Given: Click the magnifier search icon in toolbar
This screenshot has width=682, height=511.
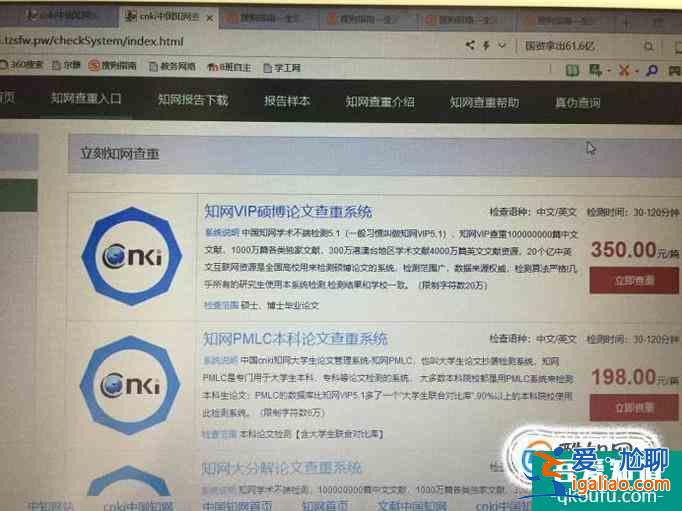Looking at the screenshot, I should click(x=651, y=71).
